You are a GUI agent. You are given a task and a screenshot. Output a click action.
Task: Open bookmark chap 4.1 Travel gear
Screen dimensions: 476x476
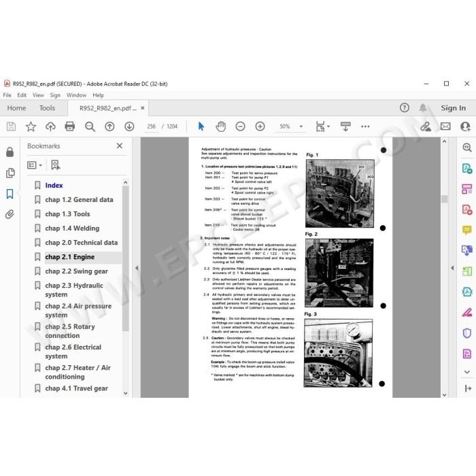pos(76,388)
